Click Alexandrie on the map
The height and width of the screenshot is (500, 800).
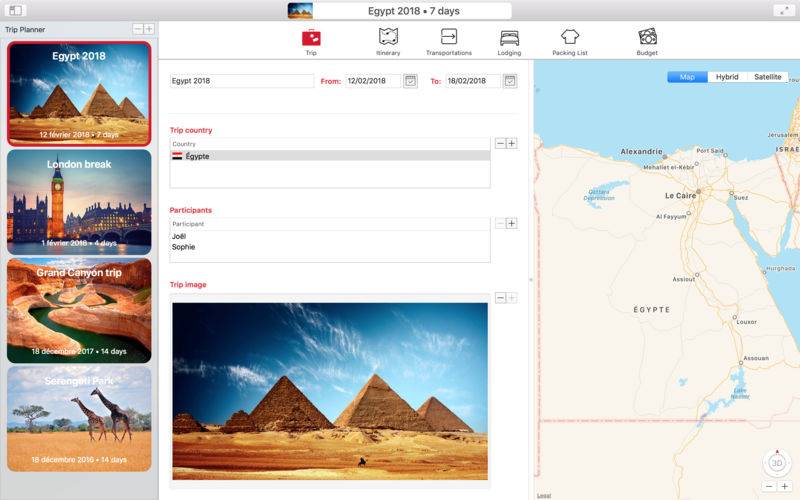(x=641, y=152)
